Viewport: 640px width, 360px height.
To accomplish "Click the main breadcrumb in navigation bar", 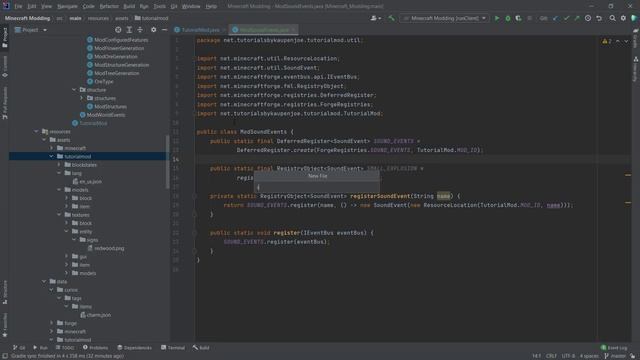I will click(x=75, y=18).
